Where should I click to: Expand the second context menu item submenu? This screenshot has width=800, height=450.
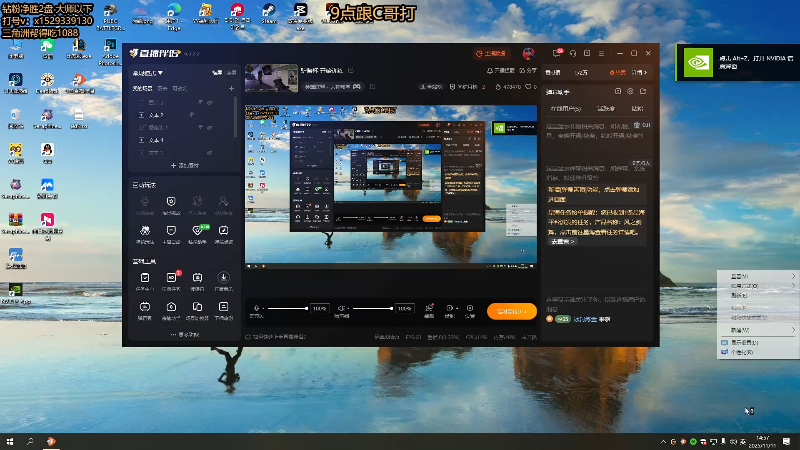[x=793, y=286]
